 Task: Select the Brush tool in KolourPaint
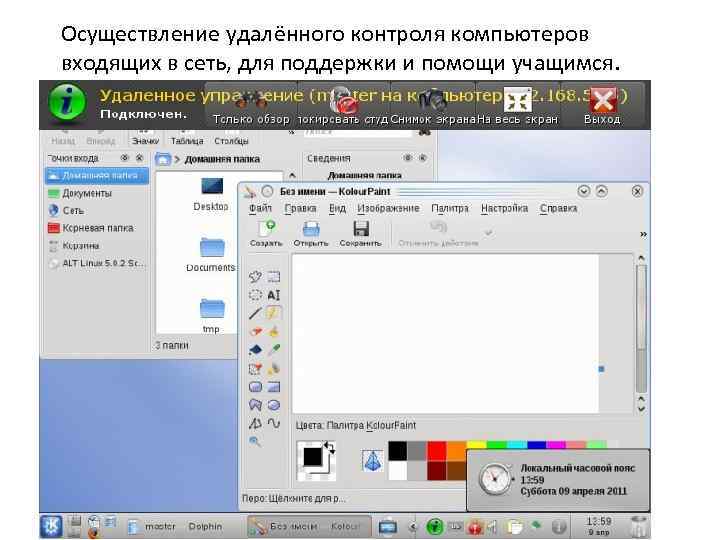(x=274, y=332)
